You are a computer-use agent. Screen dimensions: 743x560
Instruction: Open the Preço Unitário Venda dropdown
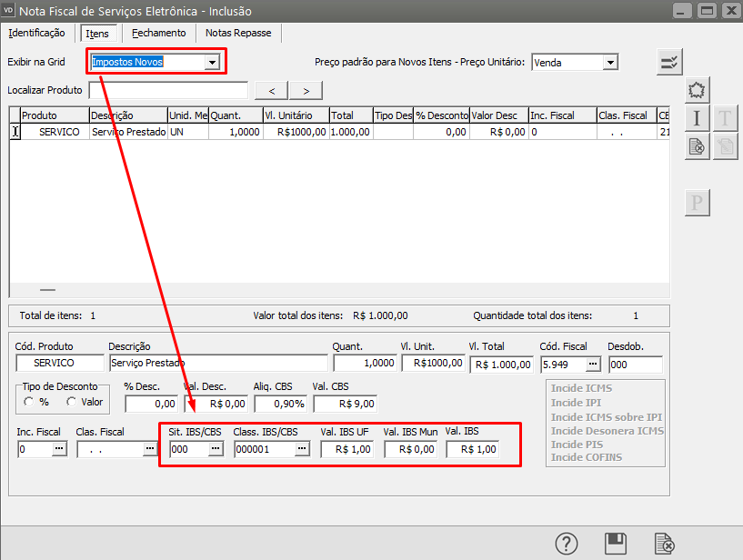610,62
